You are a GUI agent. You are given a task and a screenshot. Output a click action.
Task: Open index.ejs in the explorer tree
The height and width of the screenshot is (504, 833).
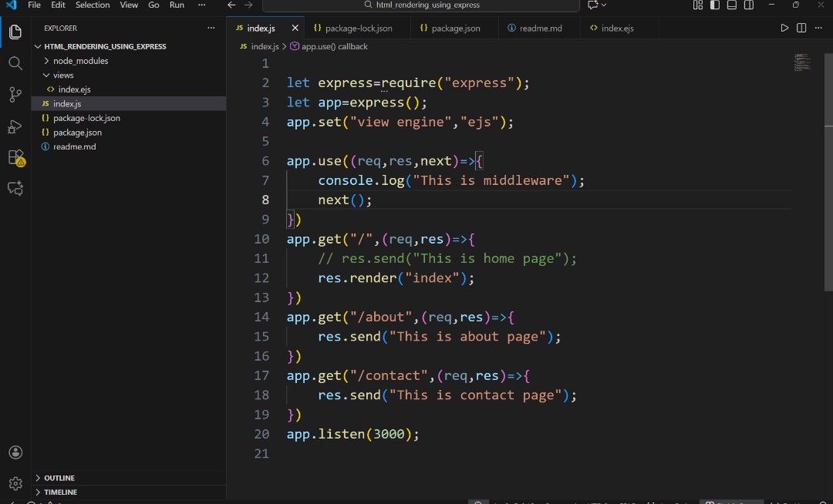[129, 89]
